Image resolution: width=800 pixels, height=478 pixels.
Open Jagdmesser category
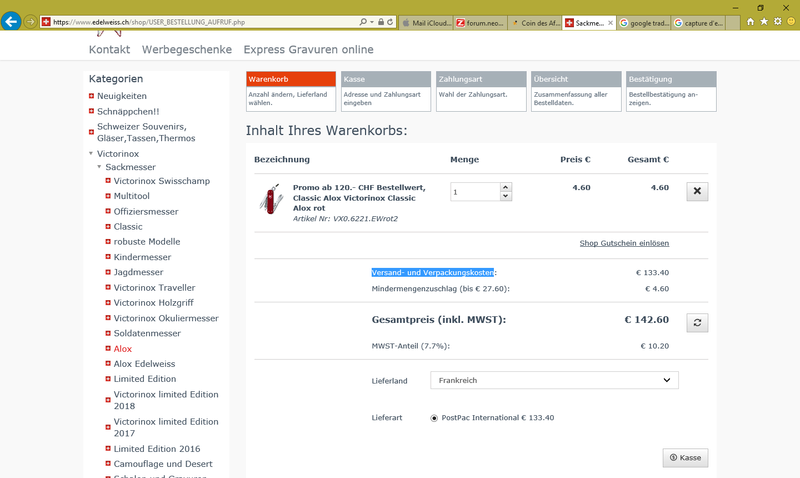(138, 272)
